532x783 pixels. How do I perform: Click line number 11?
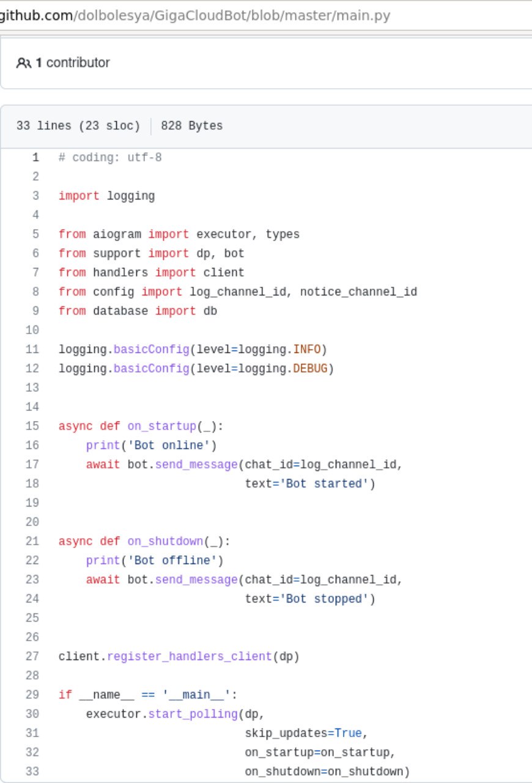(32, 349)
